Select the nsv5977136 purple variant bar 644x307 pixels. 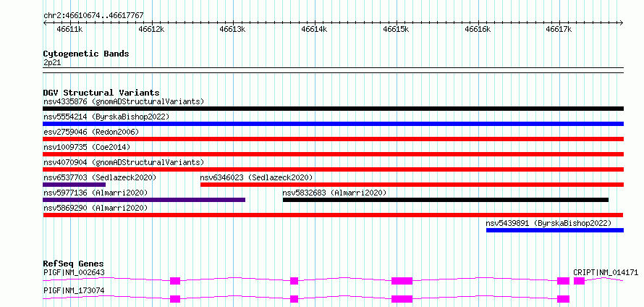coord(144,200)
